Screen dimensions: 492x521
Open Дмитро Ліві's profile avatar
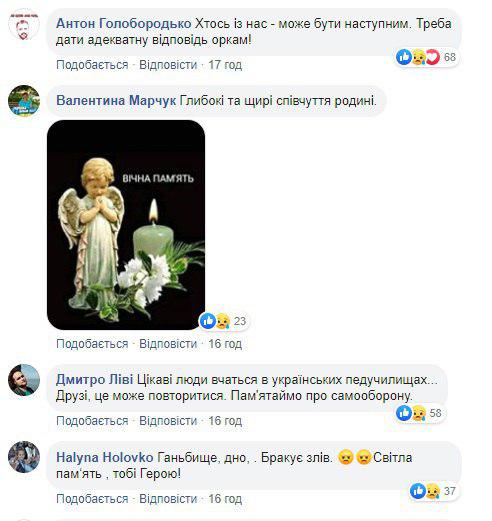24,380
